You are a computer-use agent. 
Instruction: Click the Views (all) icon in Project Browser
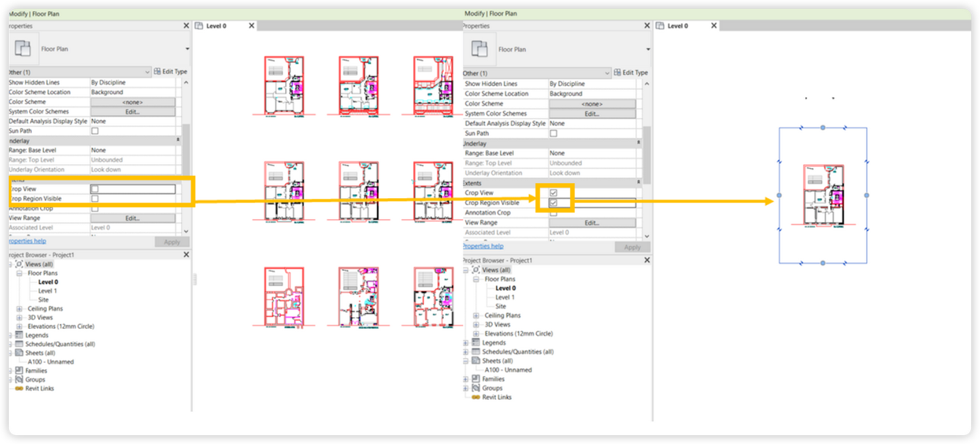click(19, 264)
